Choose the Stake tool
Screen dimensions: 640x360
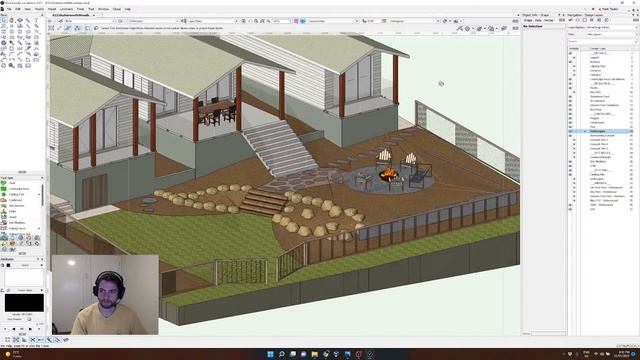pos(12,211)
